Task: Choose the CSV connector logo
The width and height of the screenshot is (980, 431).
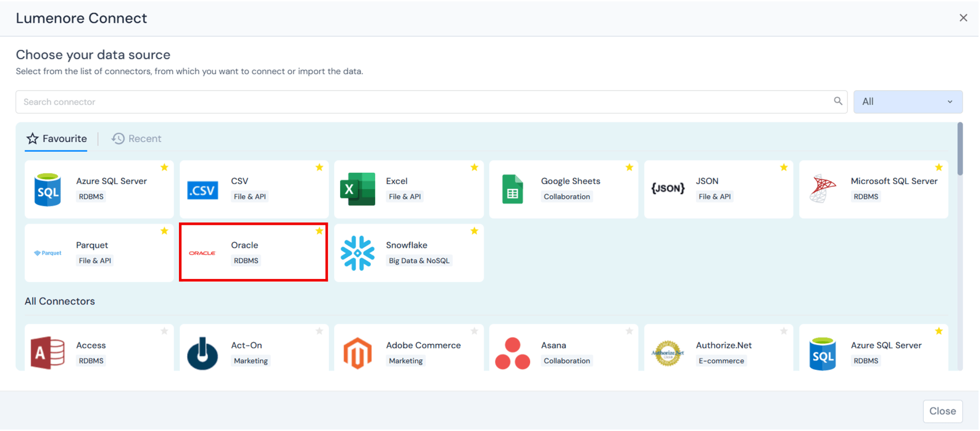Action: tap(202, 190)
